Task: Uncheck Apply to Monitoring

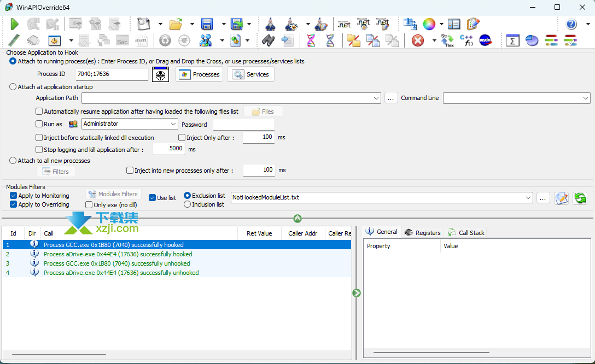Action: [x=13, y=196]
